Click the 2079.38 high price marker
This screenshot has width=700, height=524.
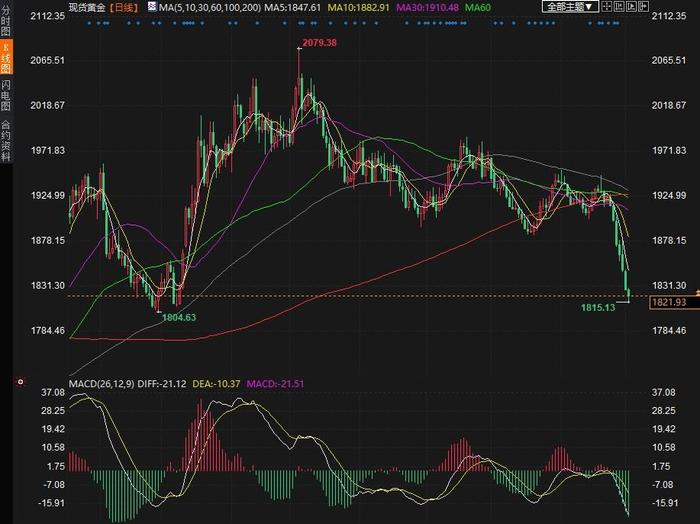click(x=320, y=43)
